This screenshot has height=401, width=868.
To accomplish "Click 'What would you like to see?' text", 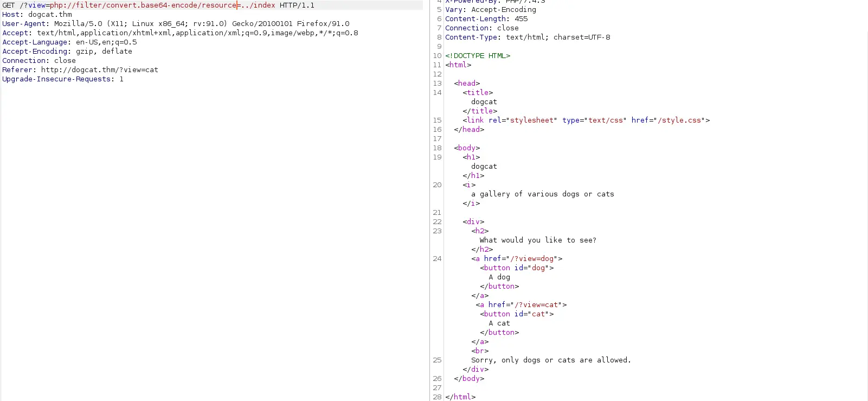I will pos(538,240).
